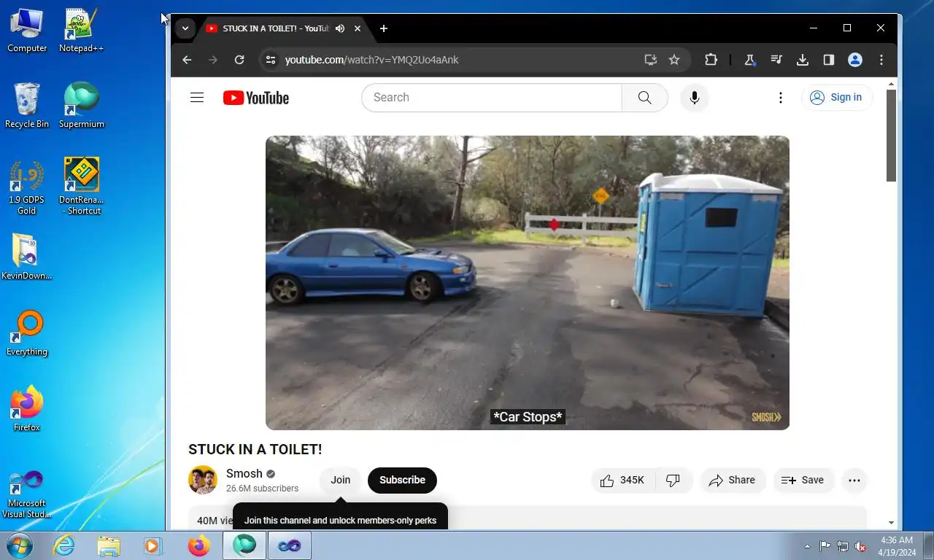Dislike the video with thumbs down
The width and height of the screenshot is (934, 560).
click(x=674, y=480)
